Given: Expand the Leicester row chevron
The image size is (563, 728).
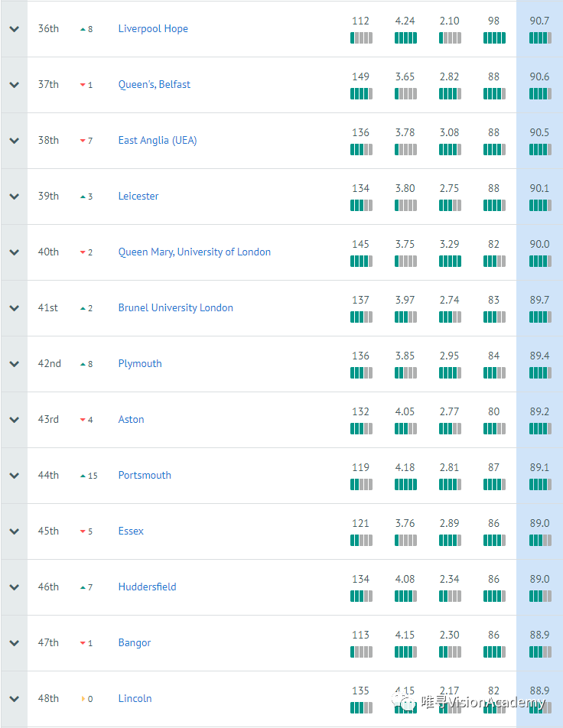Looking at the screenshot, I should [x=15, y=197].
